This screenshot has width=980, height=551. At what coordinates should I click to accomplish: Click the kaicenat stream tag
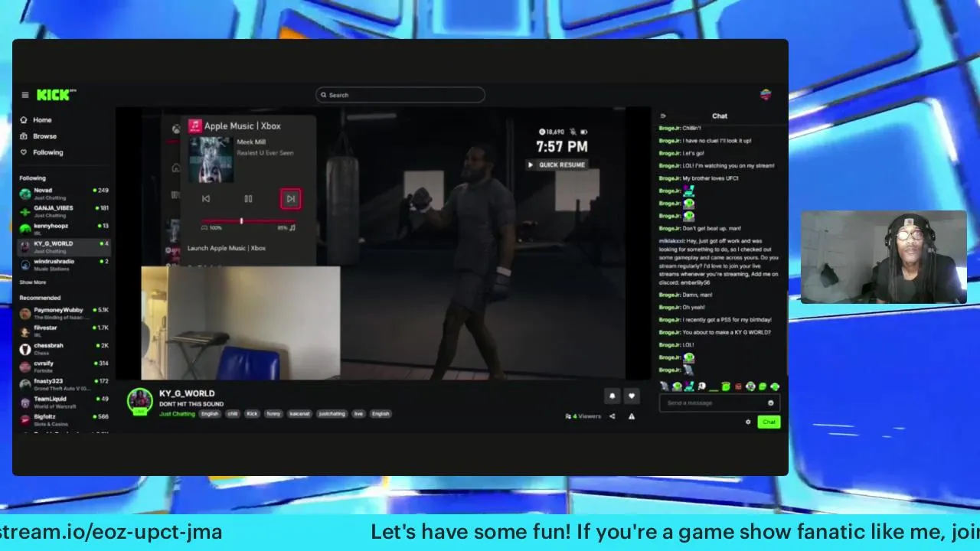pyautogui.click(x=299, y=414)
